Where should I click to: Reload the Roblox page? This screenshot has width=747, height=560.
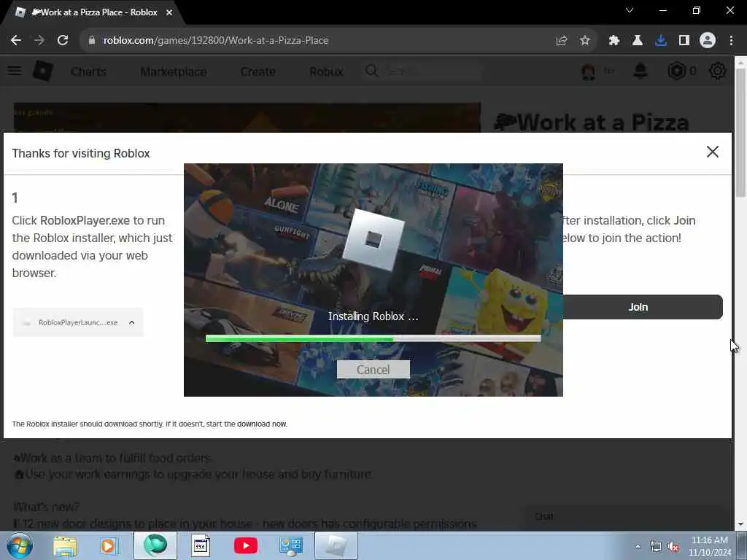pyautogui.click(x=63, y=41)
